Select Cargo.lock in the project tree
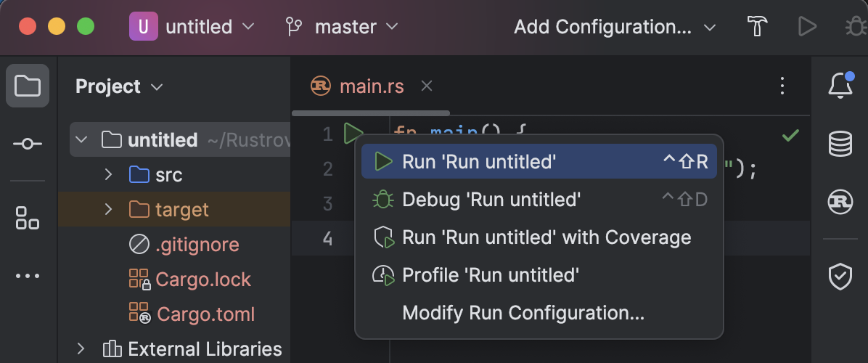This screenshot has width=868, height=363. 174,280
